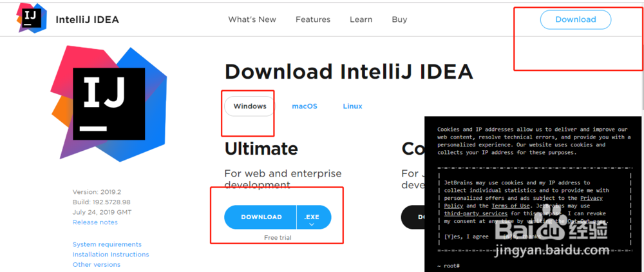The height and width of the screenshot is (272, 644).
Task: Open the Terms of Use link
Action: click(511, 206)
